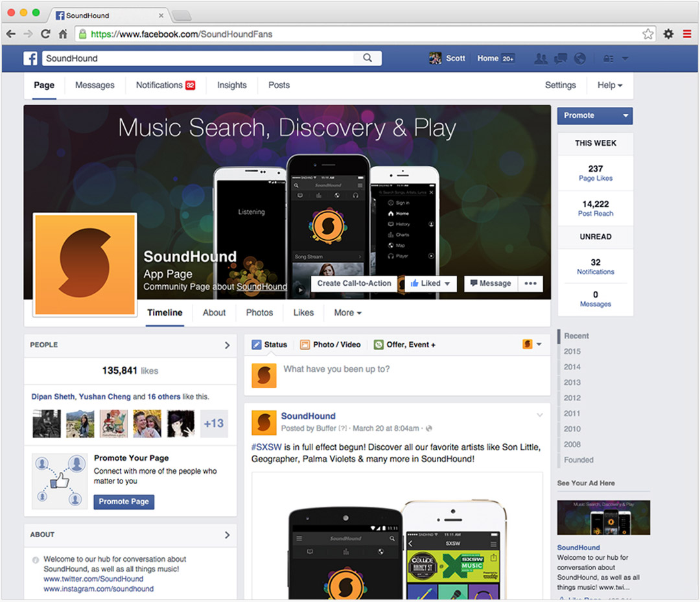Screen dimensions: 700x602
Task: Click the +13 more people tile
Action: [x=214, y=424]
